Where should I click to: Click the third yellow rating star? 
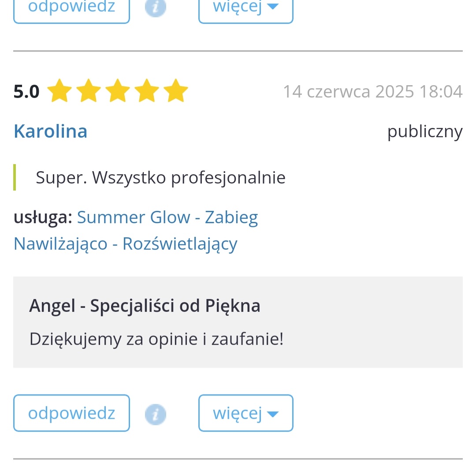click(118, 91)
